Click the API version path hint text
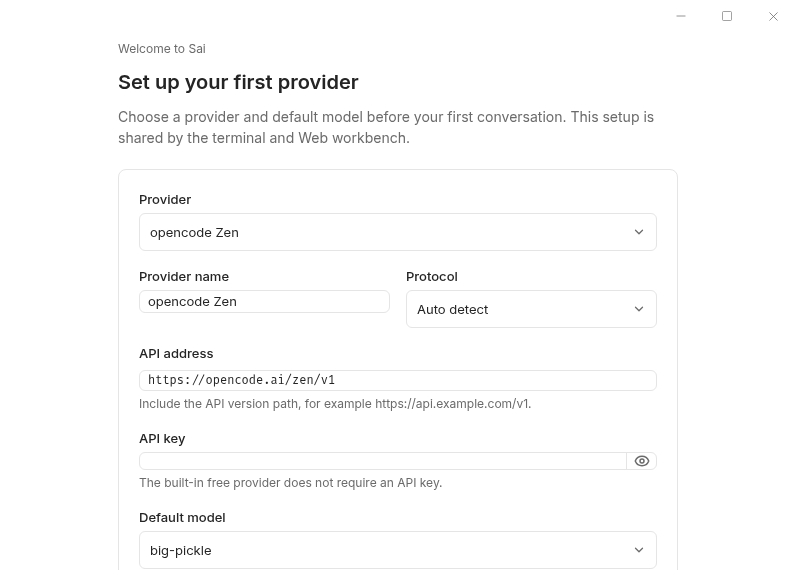 (x=335, y=404)
